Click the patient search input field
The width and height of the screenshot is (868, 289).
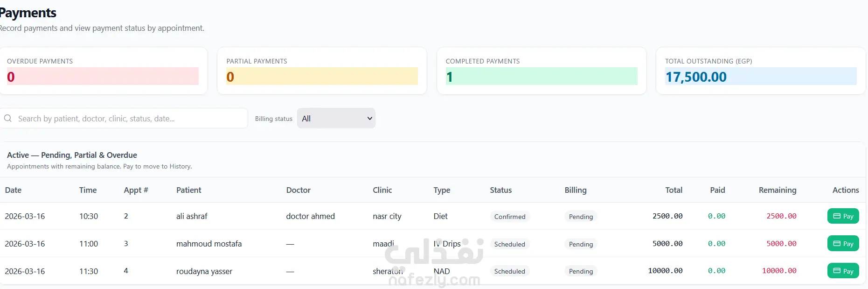tap(131, 119)
